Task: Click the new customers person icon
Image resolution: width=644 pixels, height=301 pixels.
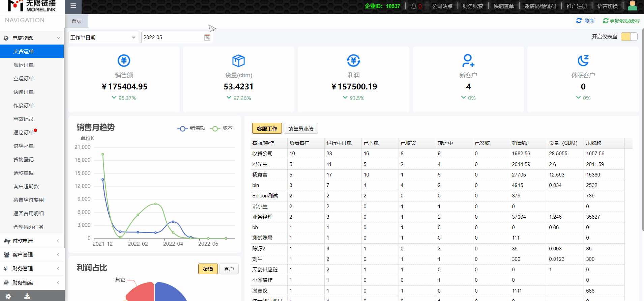Action: coord(468,61)
